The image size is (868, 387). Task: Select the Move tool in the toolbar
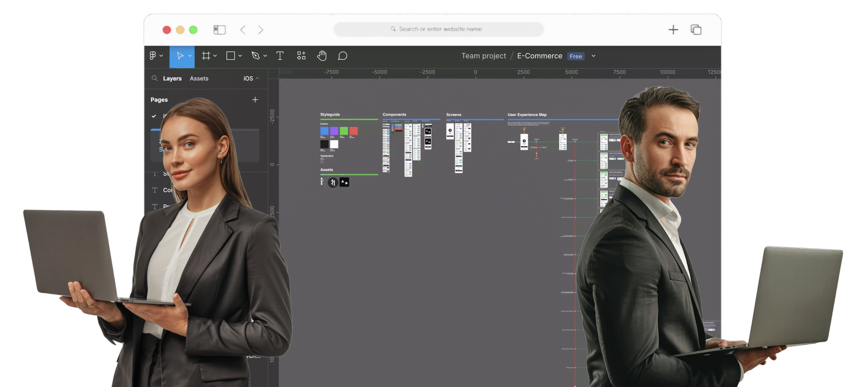180,56
